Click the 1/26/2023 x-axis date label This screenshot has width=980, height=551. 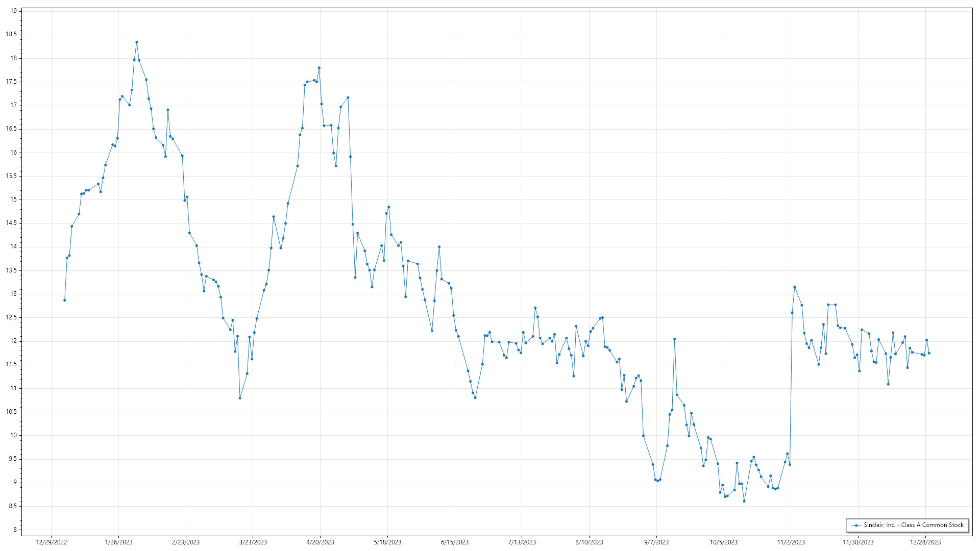coord(118,542)
